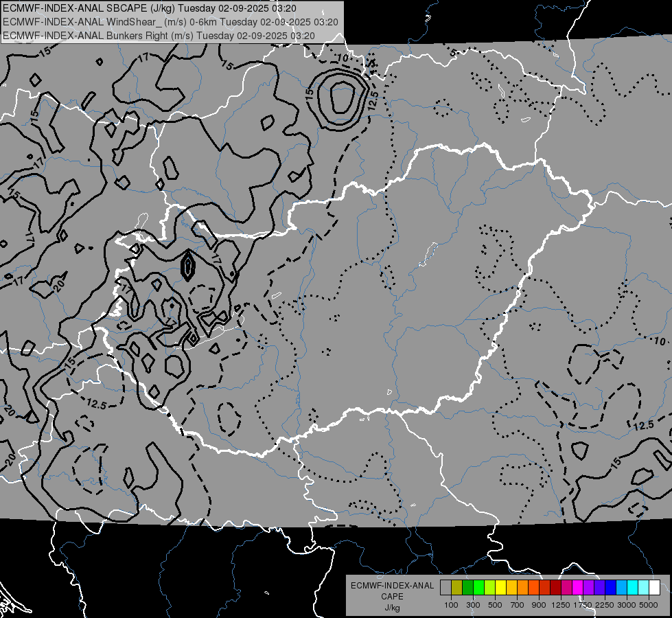Select the WindShear 0-6km title line

pyautogui.click(x=170, y=22)
